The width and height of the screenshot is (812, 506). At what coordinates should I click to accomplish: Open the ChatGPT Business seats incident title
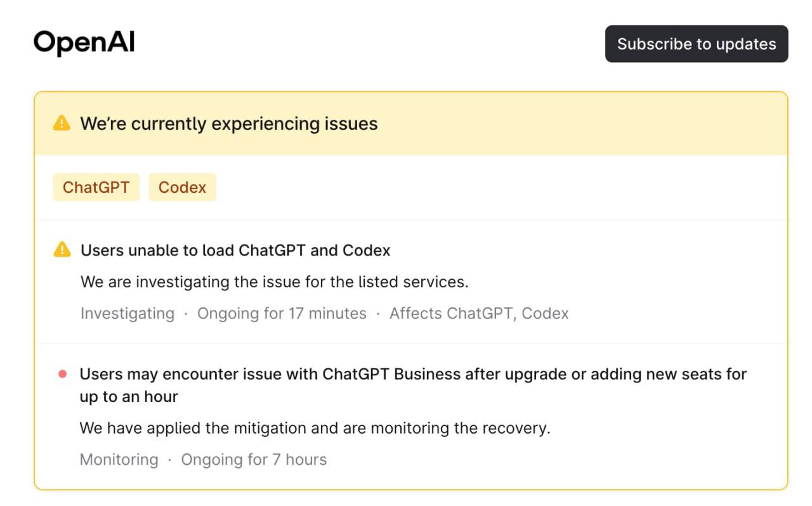click(412, 374)
